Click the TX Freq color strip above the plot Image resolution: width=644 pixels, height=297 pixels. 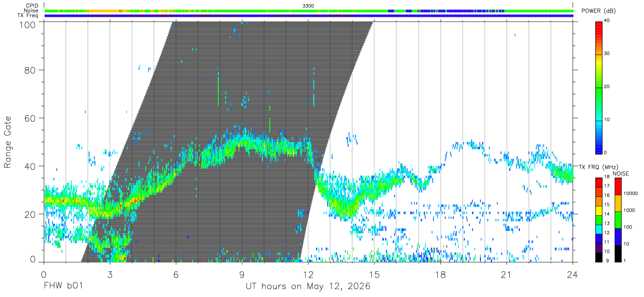pyautogui.click(x=308, y=16)
